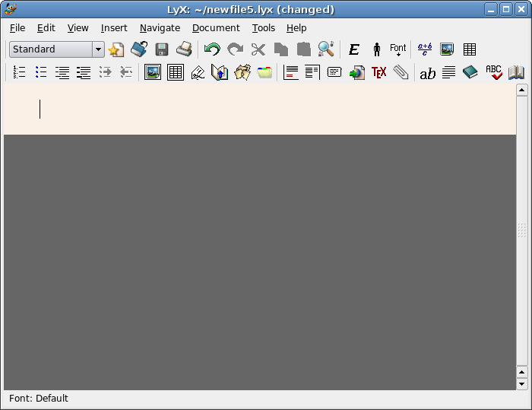Apply bulleted itemize list icon

(41, 72)
